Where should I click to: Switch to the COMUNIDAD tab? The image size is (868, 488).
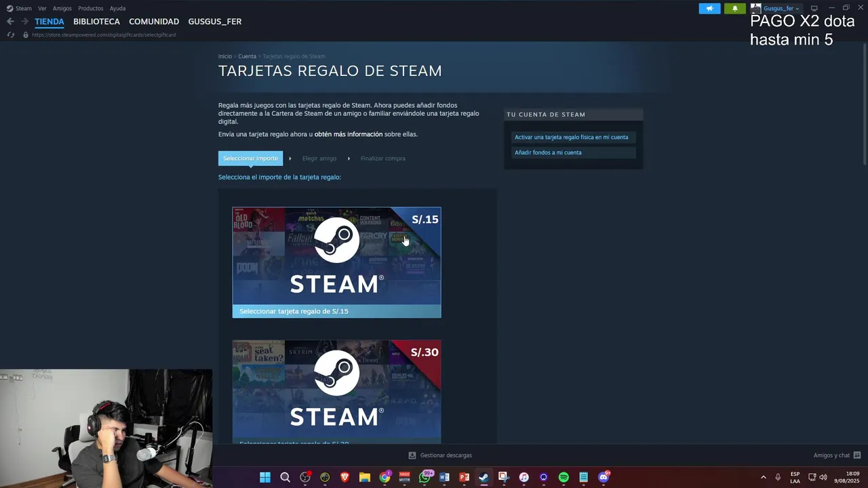click(x=154, y=22)
